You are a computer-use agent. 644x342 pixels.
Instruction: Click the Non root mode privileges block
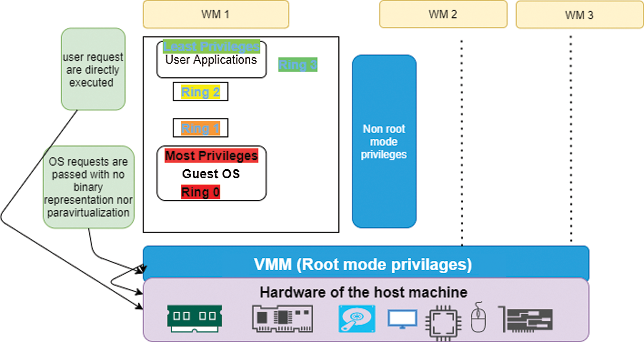point(384,141)
